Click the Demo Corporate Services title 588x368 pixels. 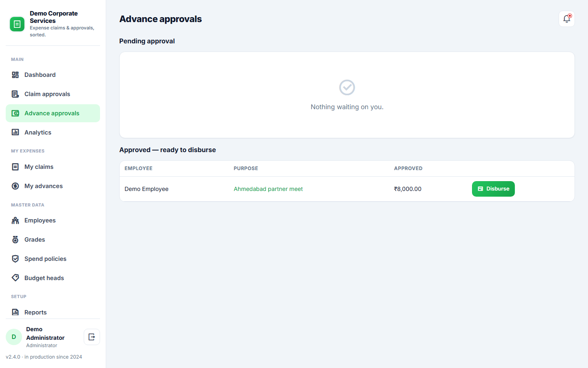point(53,17)
